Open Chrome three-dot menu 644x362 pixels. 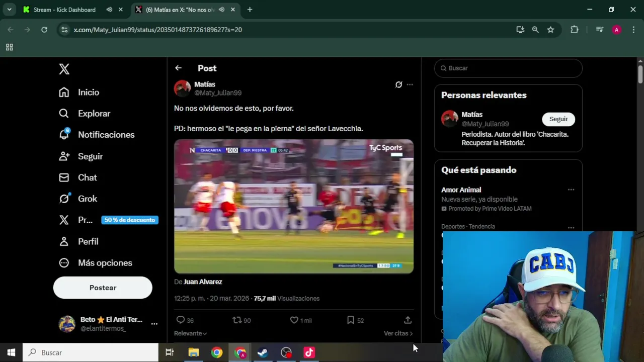[633, 30]
